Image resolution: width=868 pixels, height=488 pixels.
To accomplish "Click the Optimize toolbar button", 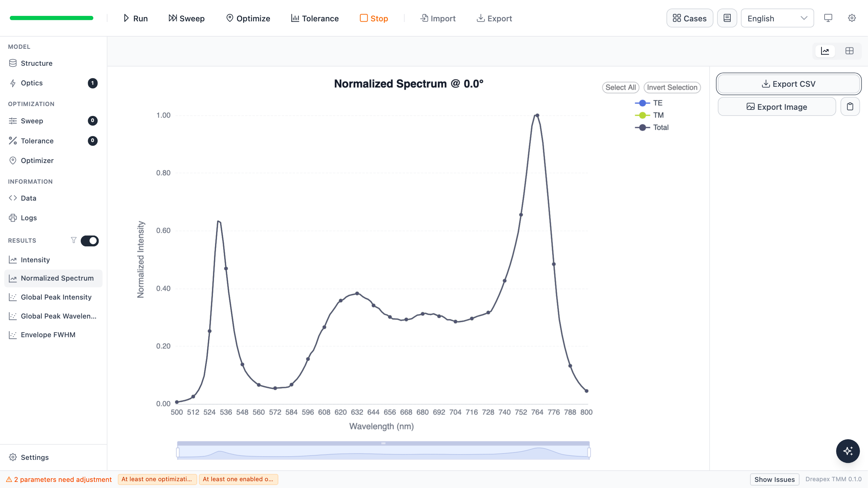I will coord(248,18).
